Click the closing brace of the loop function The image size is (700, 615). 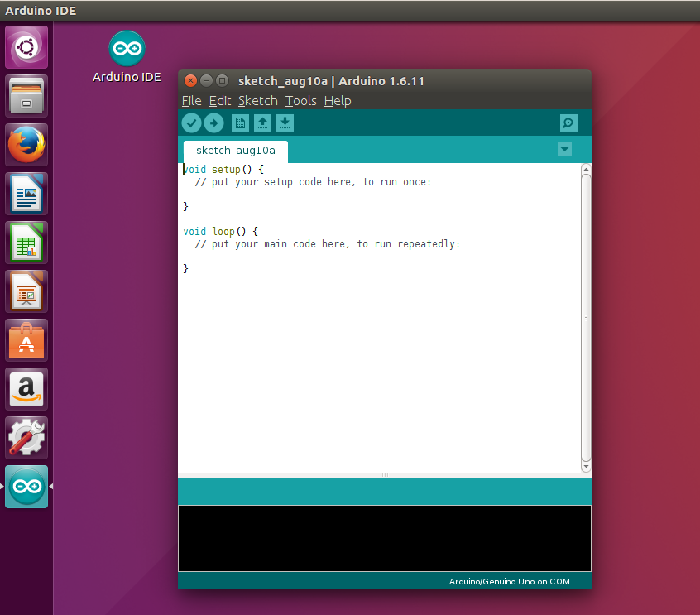pos(185,268)
